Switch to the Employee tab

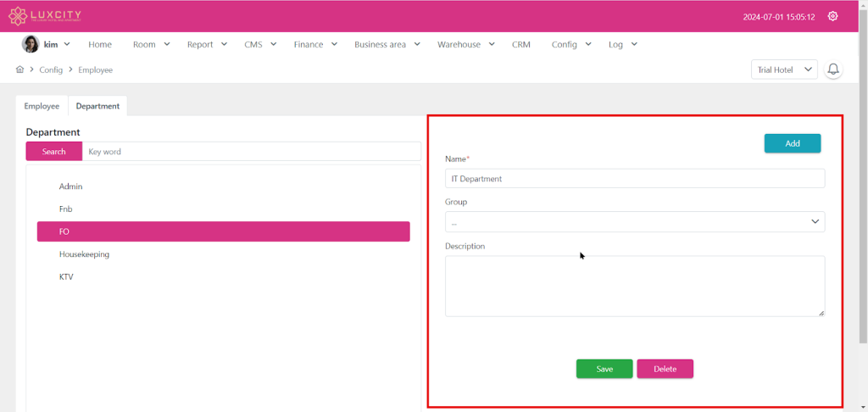tap(42, 106)
